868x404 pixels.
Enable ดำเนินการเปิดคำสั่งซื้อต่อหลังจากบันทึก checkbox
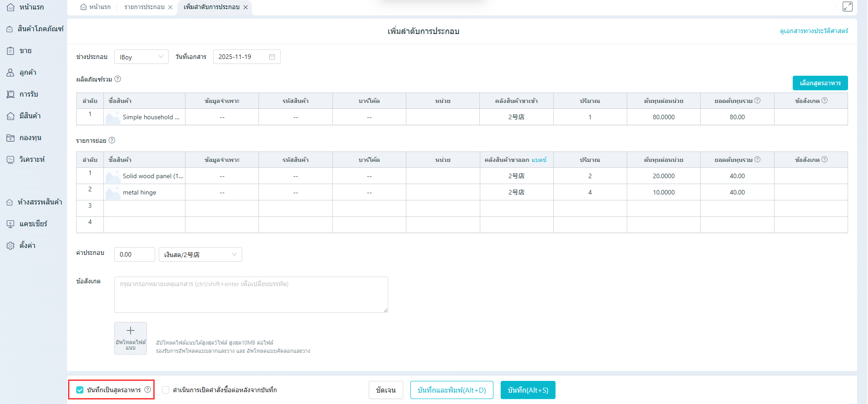click(166, 390)
